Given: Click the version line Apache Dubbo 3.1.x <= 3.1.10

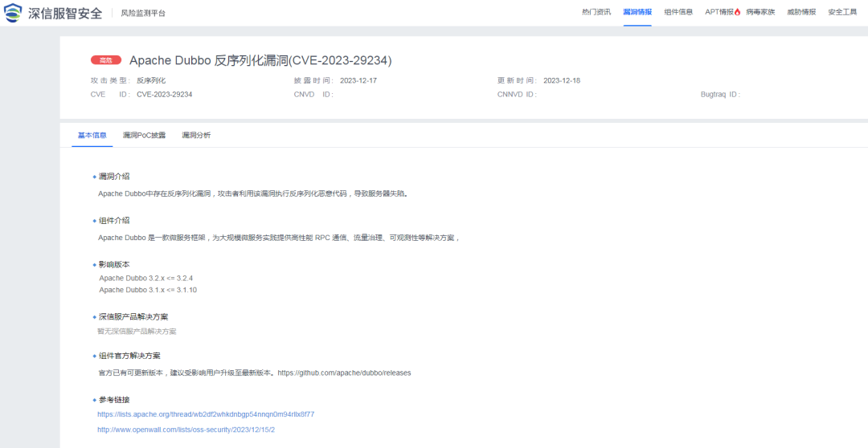Looking at the screenshot, I should [148, 290].
